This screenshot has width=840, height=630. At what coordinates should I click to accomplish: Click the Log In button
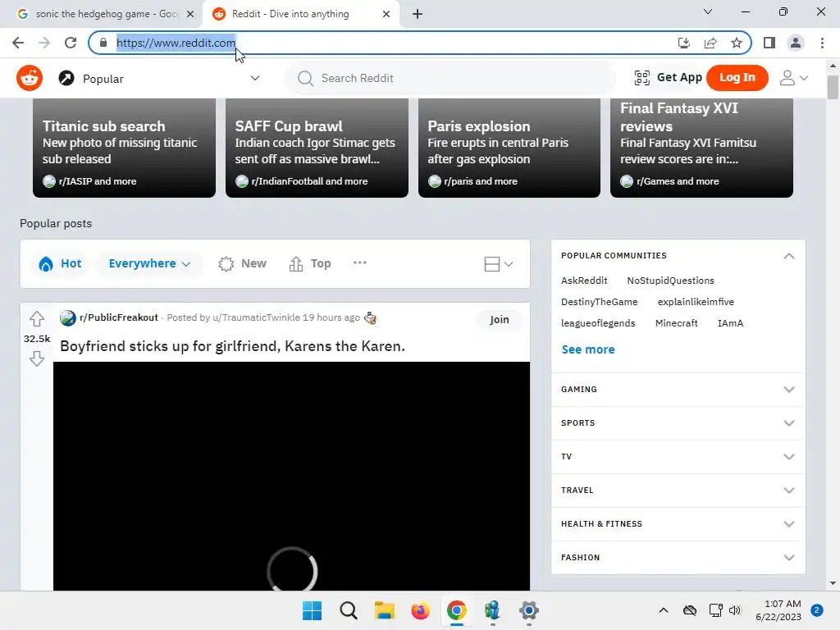point(737,78)
